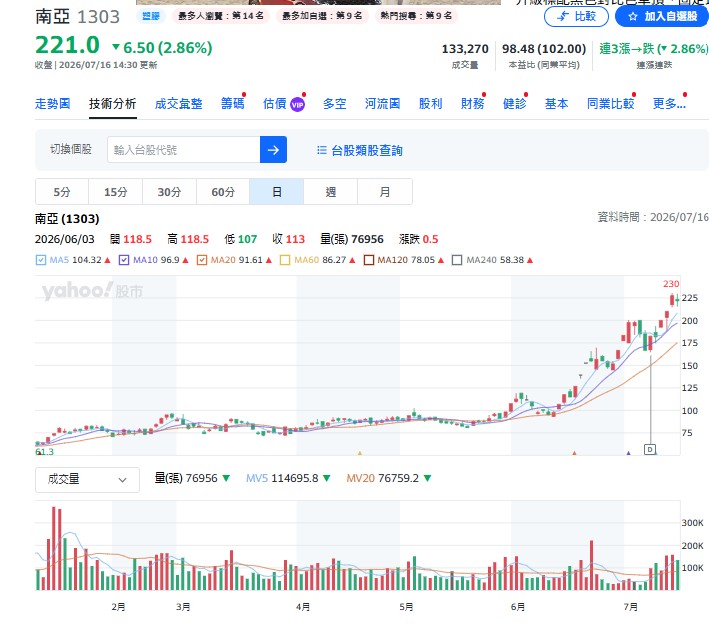Select the 週 weekly chart interval

pyautogui.click(x=331, y=192)
